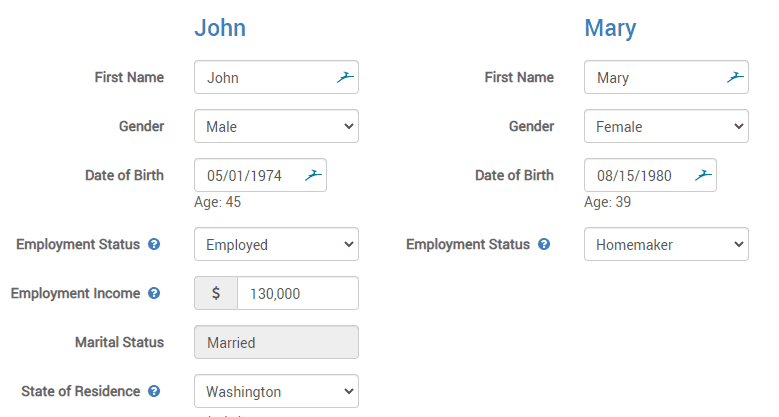Open the State of Residence dropdown showing Washington
The height and width of the screenshot is (417, 779).
[276, 391]
